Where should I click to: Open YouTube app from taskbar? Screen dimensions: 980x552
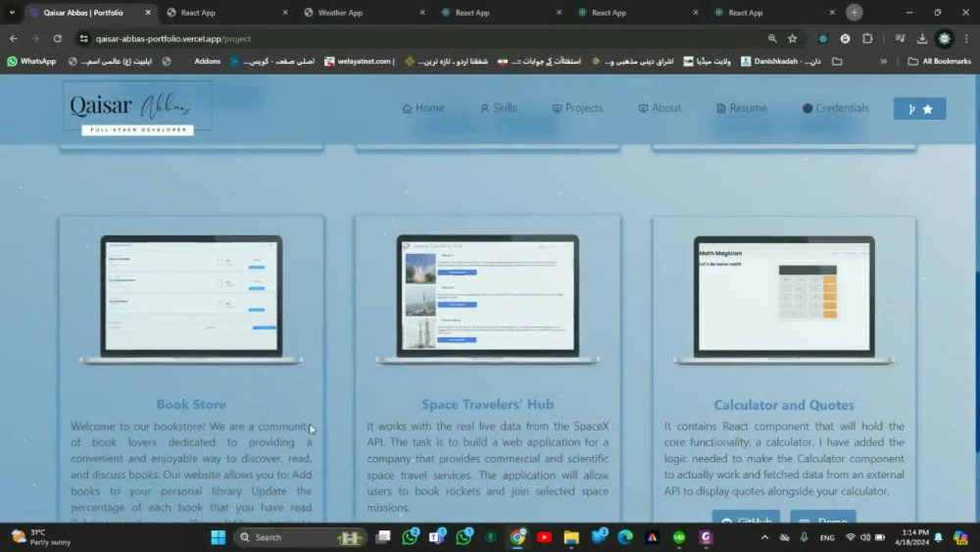coord(544,537)
